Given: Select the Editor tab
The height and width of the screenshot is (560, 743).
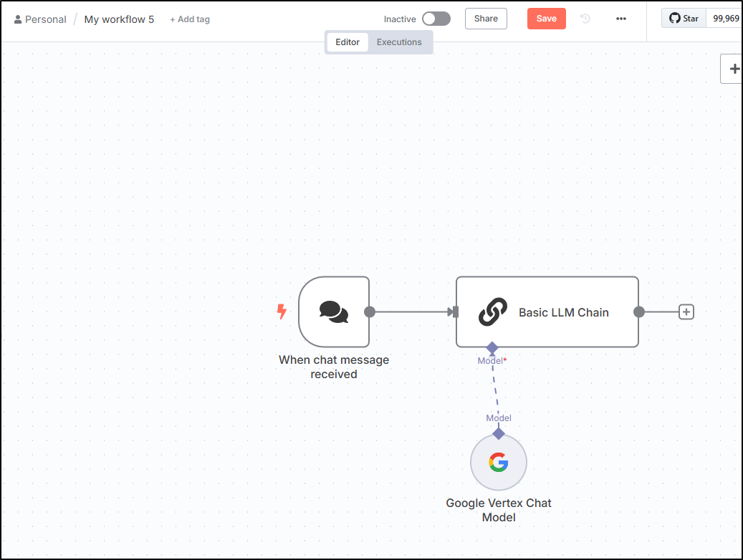Looking at the screenshot, I should (x=347, y=42).
